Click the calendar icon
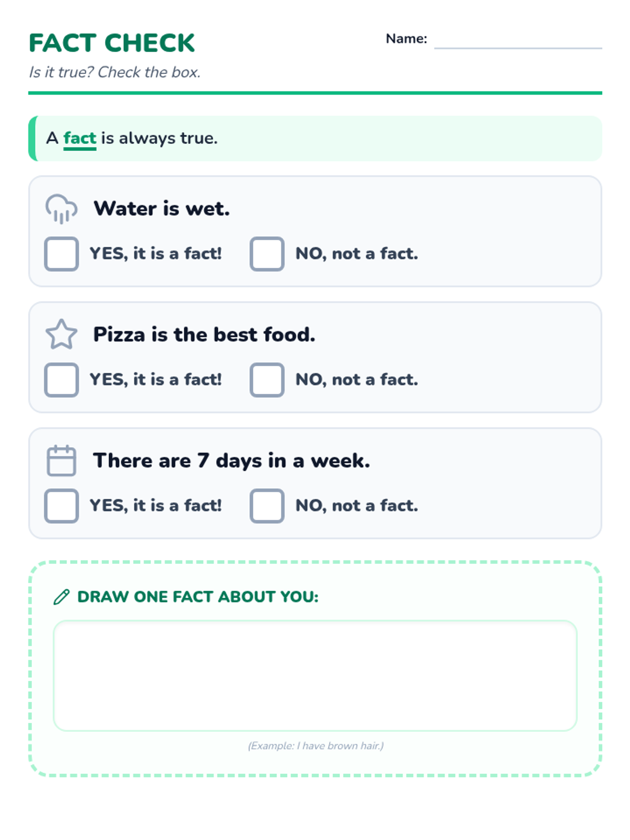 (61, 460)
